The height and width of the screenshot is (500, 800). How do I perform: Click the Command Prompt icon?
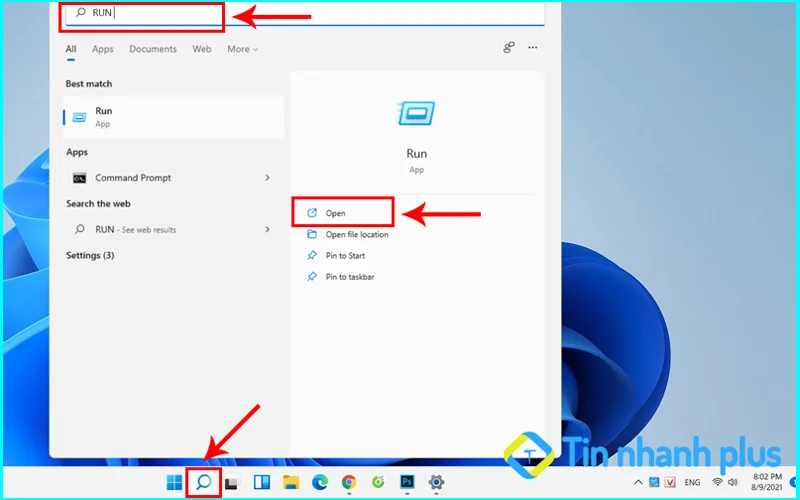pyautogui.click(x=80, y=178)
